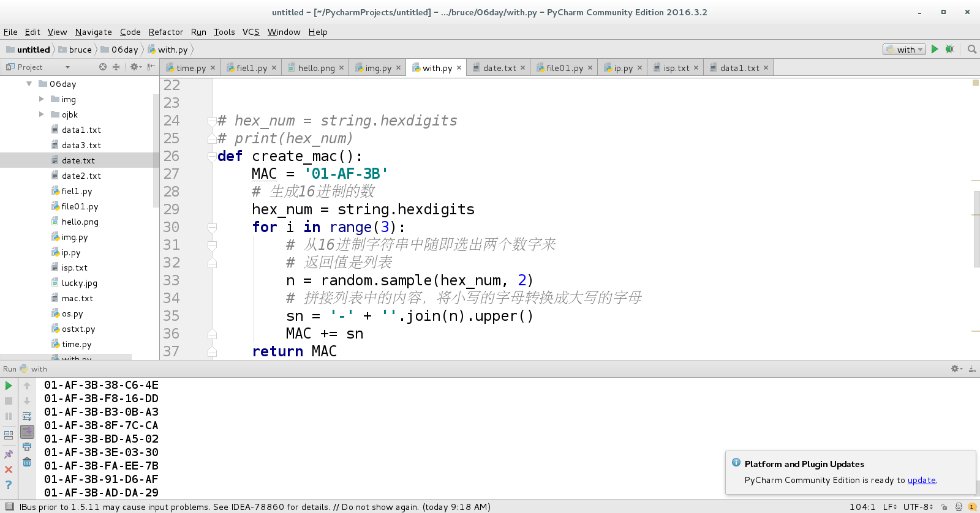Click the line:column 104:1 indicator
980x513 pixels.
click(x=862, y=507)
